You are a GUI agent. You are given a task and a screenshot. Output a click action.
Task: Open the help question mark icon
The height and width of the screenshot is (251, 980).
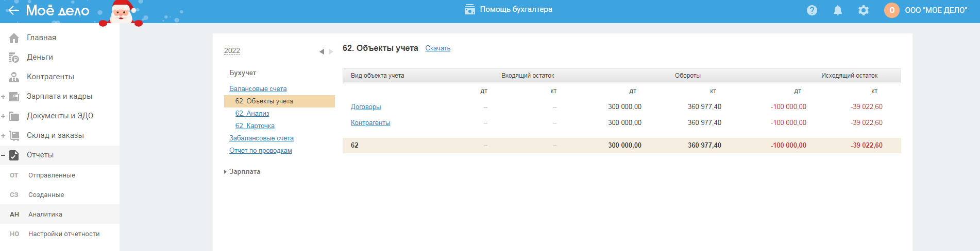[812, 10]
